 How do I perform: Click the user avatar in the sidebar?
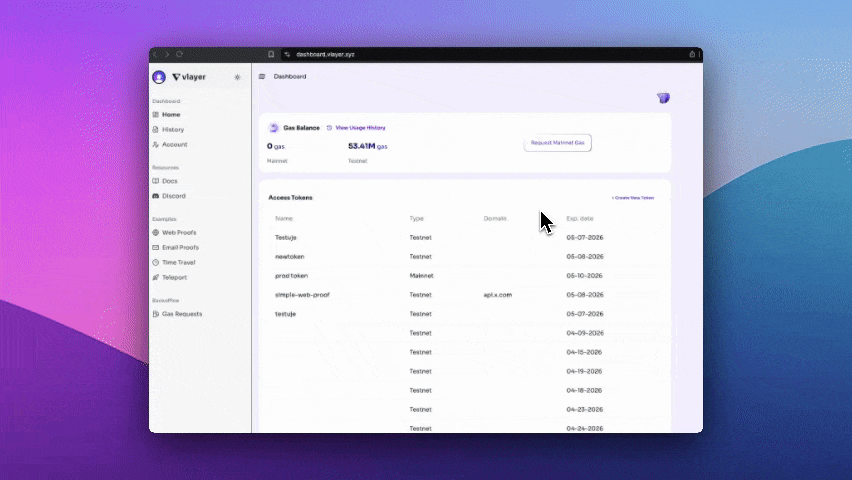[x=159, y=77]
